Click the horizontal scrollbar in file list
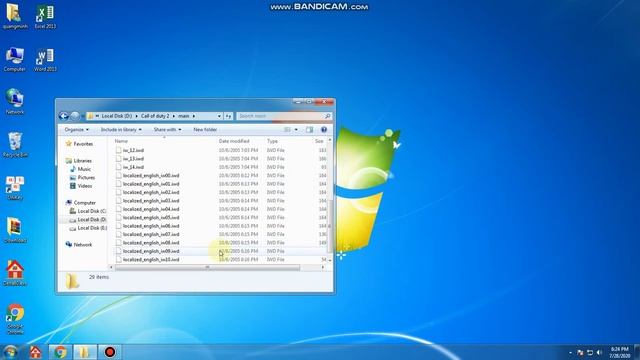Screen dimensions: 640x360 (207, 267)
